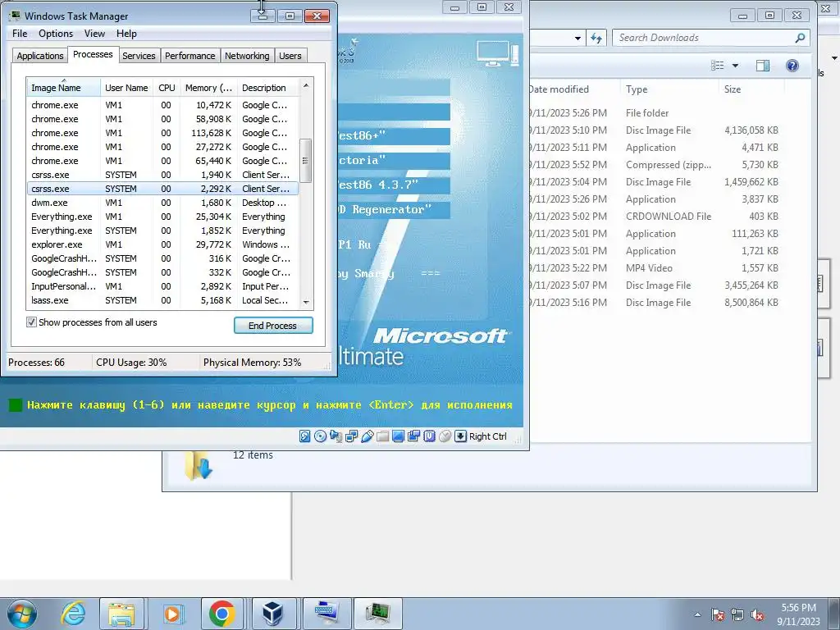The height and width of the screenshot is (630, 840).
Task: Select InputPersonal... process row
Action: (162, 286)
